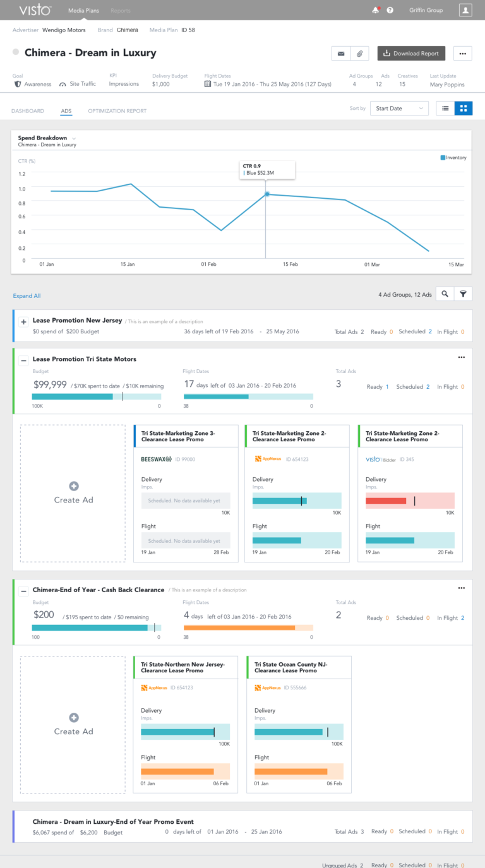Click the Download Report button
This screenshot has height=868, width=485.
411,54
